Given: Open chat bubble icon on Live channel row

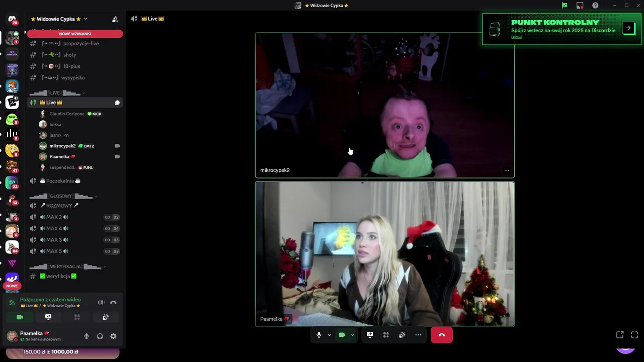Looking at the screenshot, I should point(117,103).
